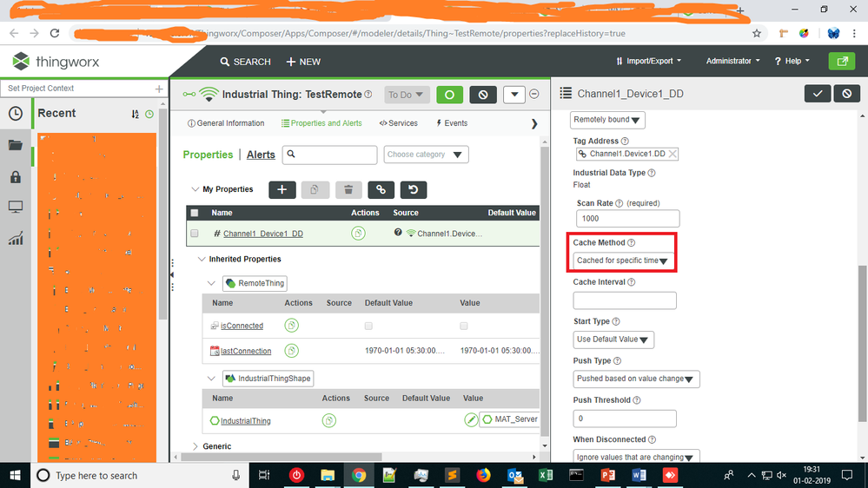Open Chrome from the Windows taskbar

[359, 475]
